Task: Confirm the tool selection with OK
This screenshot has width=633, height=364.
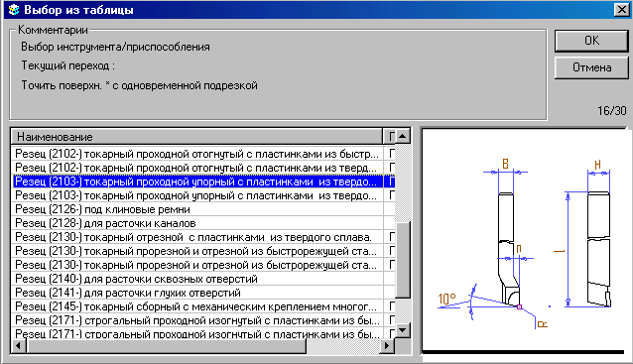Action: (x=591, y=41)
